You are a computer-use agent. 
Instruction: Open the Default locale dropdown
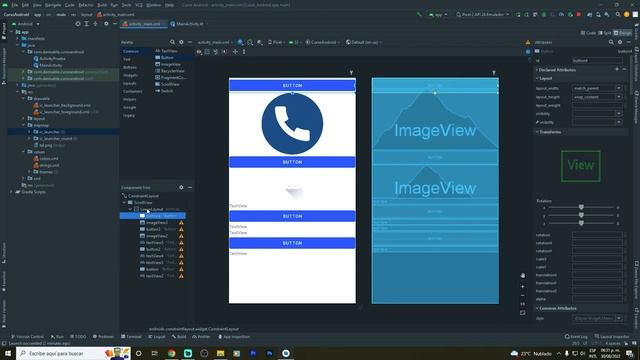(363, 42)
